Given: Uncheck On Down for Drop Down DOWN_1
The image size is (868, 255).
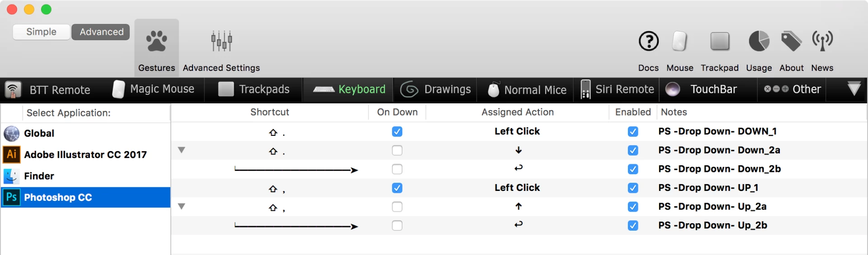Looking at the screenshot, I should point(397,131).
